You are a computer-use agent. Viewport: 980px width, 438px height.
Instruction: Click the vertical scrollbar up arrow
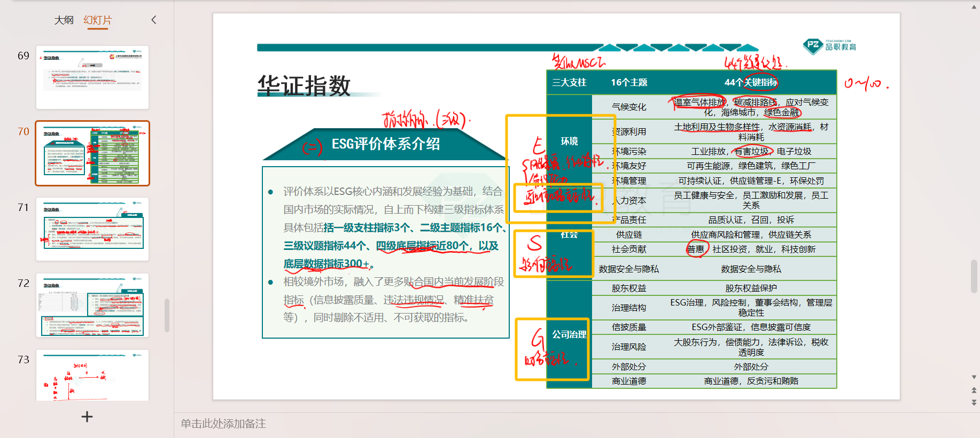click(974, 6)
